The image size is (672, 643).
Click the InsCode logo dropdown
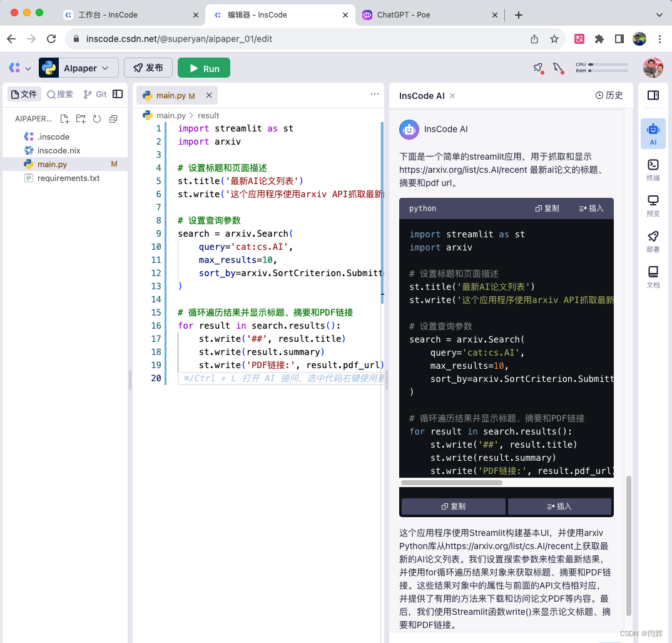(x=20, y=68)
